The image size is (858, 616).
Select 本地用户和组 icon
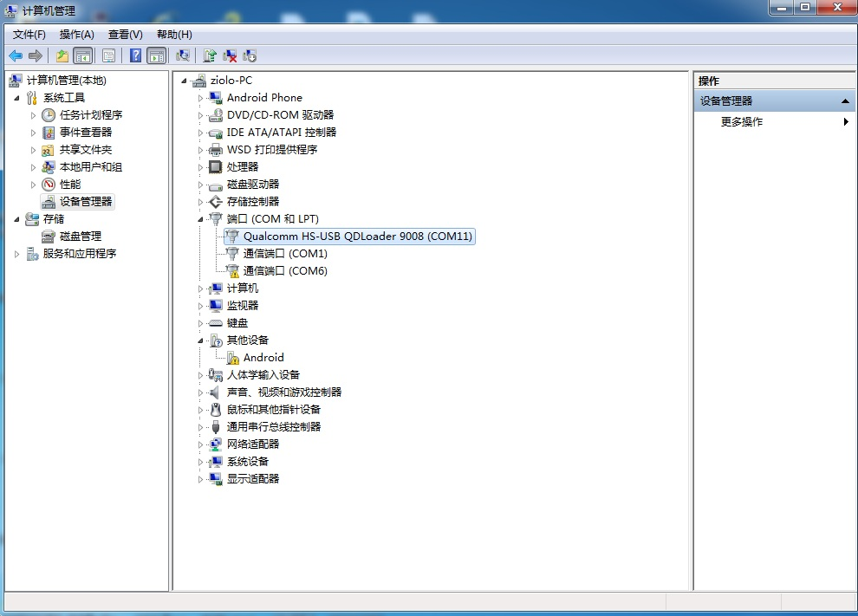point(49,167)
